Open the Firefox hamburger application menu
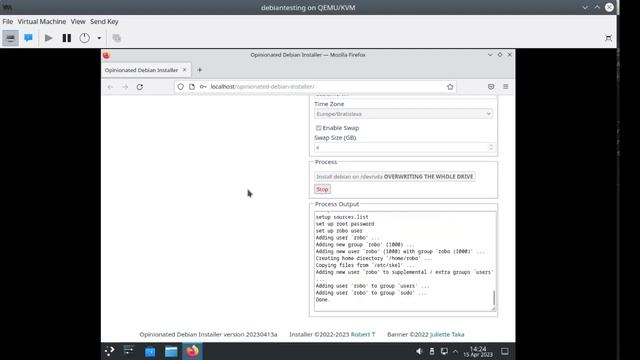 [506, 87]
